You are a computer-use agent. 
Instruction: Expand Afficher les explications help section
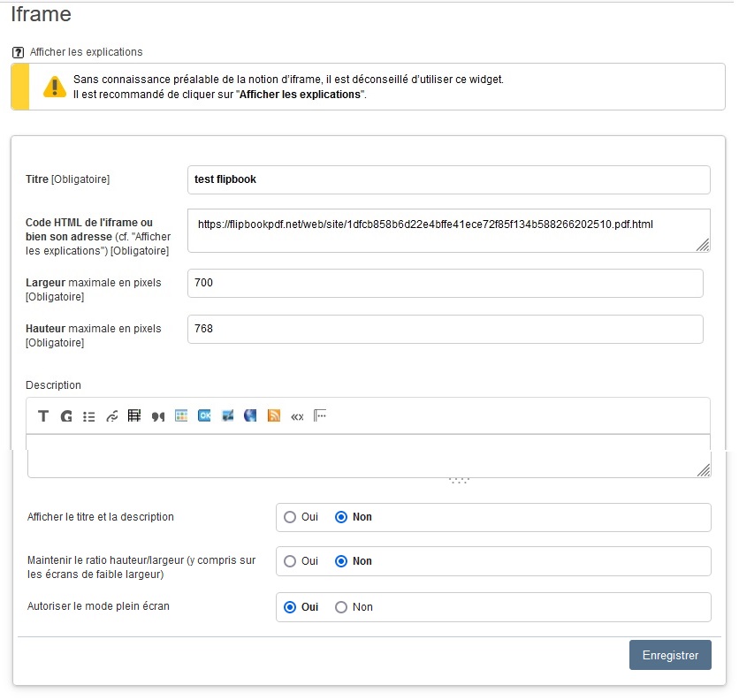[x=86, y=52]
